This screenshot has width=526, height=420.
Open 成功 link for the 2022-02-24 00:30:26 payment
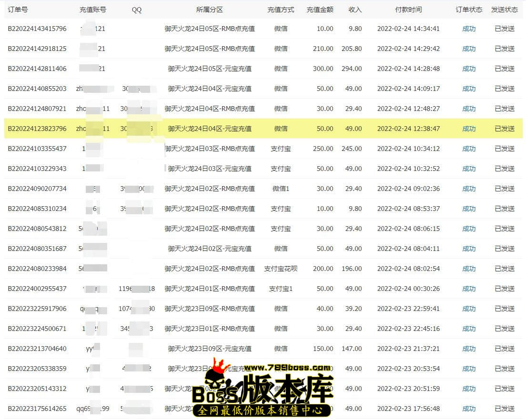469,289
